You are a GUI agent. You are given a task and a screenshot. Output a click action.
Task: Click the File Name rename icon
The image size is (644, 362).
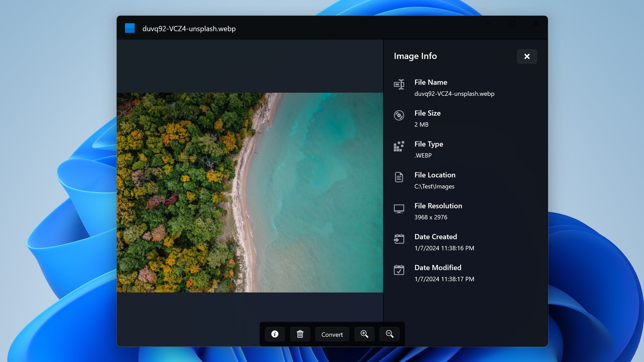pos(399,84)
